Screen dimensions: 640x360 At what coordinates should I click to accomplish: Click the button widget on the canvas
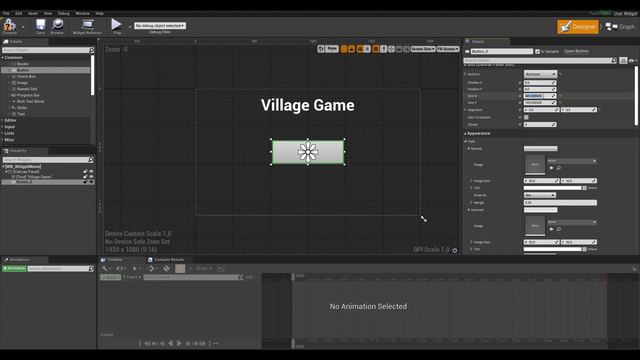(x=308, y=152)
